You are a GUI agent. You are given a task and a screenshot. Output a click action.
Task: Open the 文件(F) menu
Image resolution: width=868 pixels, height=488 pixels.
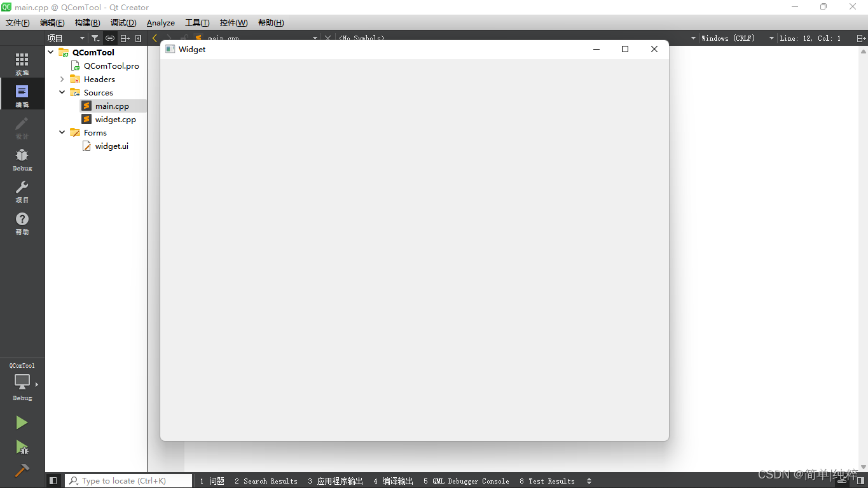[18, 22]
